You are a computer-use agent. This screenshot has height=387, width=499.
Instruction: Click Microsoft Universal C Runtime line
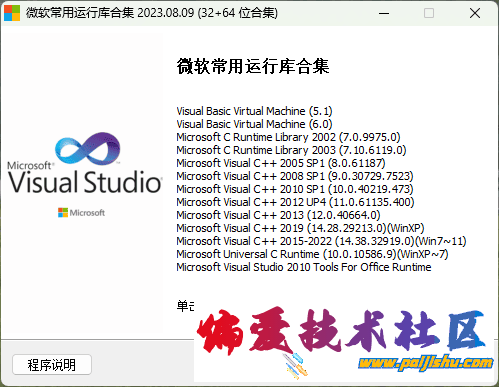click(312, 254)
